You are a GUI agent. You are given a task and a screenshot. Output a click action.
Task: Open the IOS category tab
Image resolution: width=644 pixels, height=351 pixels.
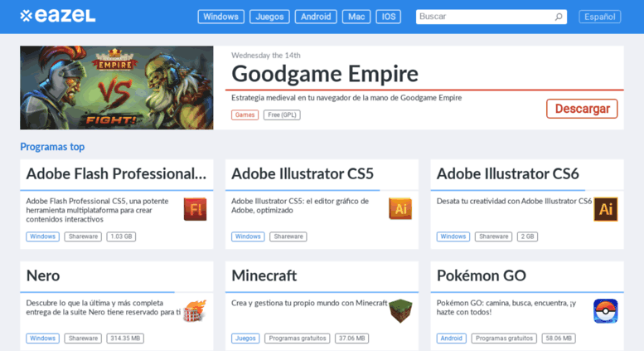click(389, 17)
